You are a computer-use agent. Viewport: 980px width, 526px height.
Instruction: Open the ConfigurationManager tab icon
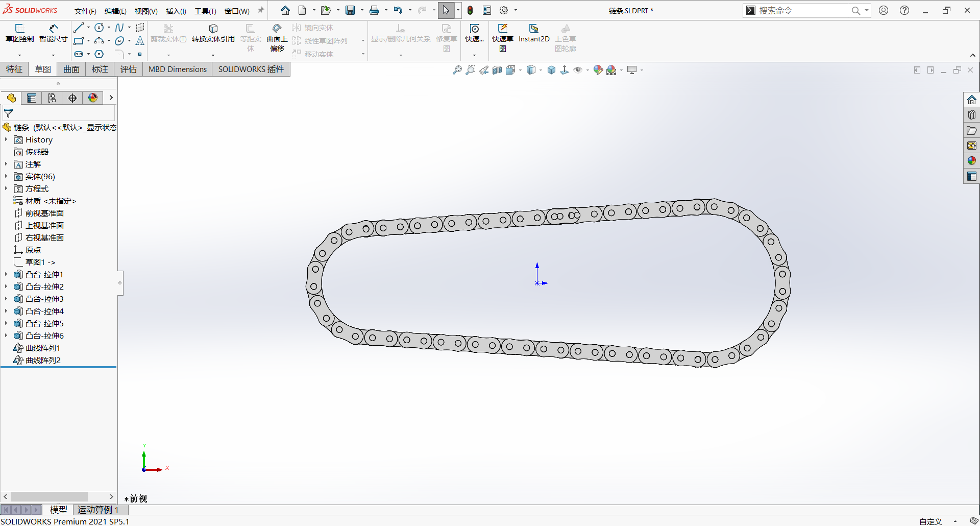click(x=52, y=98)
